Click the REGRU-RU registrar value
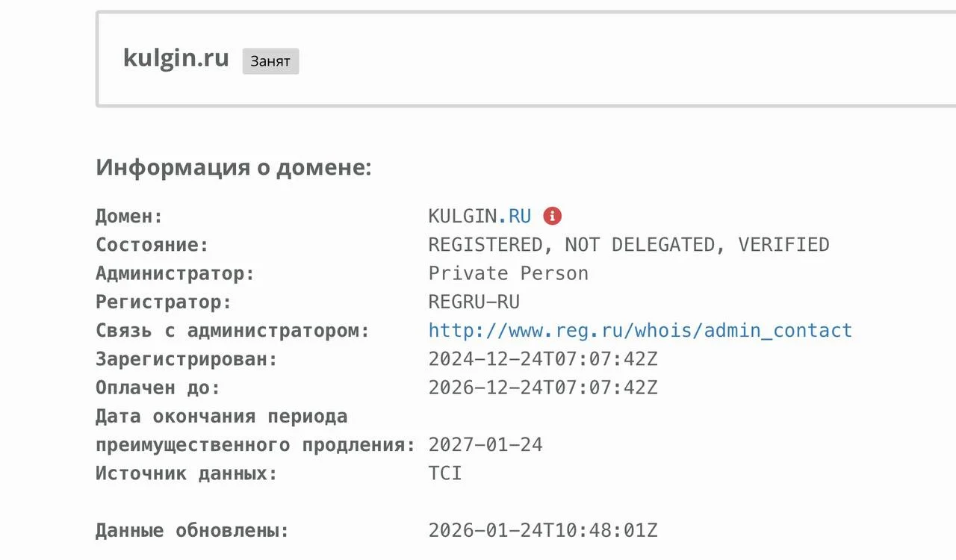 coord(474,302)
